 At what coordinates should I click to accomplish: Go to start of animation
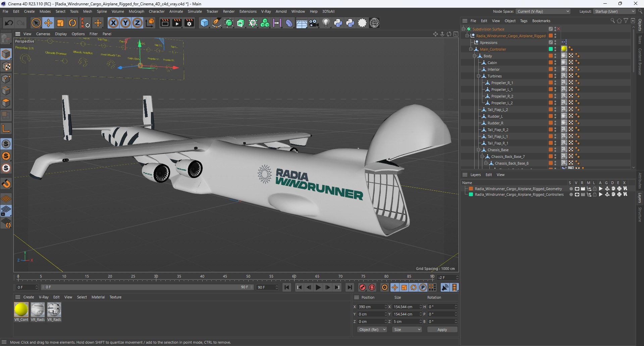[x=287, y=287]
